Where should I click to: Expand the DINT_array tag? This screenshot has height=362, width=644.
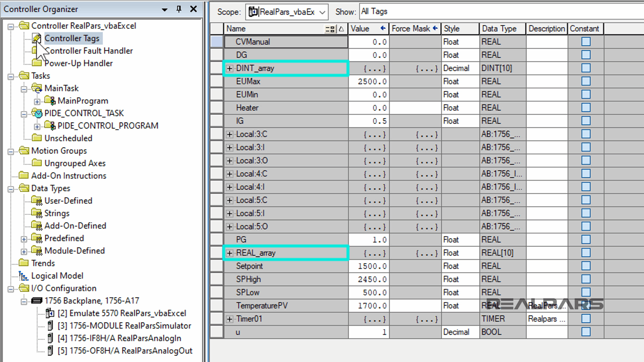229,68
